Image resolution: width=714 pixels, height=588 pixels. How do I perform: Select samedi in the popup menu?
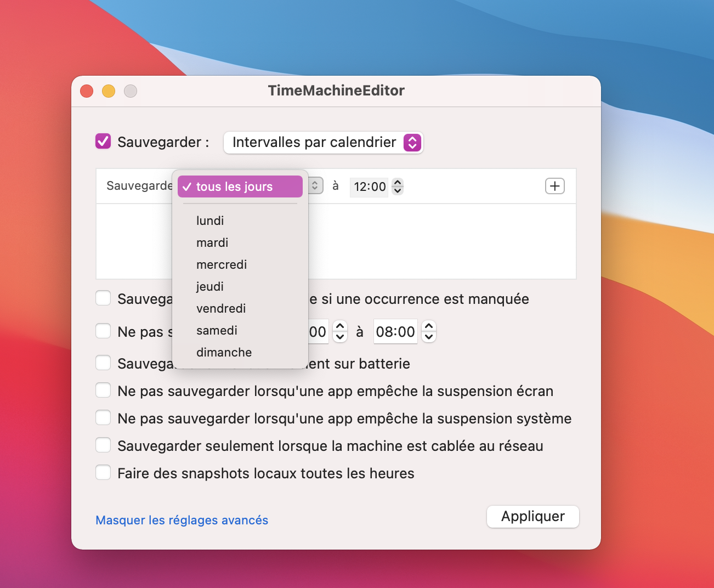(x=217, y=330)
